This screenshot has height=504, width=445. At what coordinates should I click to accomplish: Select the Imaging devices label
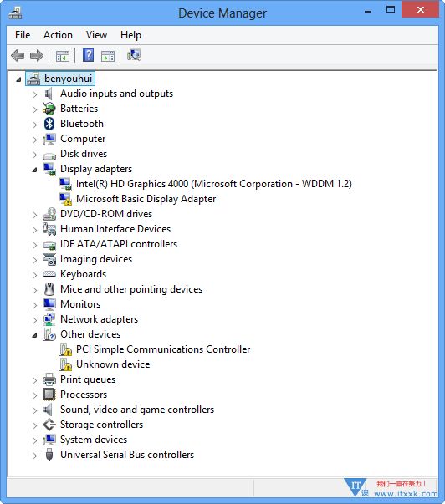pyautogui.click(x=96, y=259)
